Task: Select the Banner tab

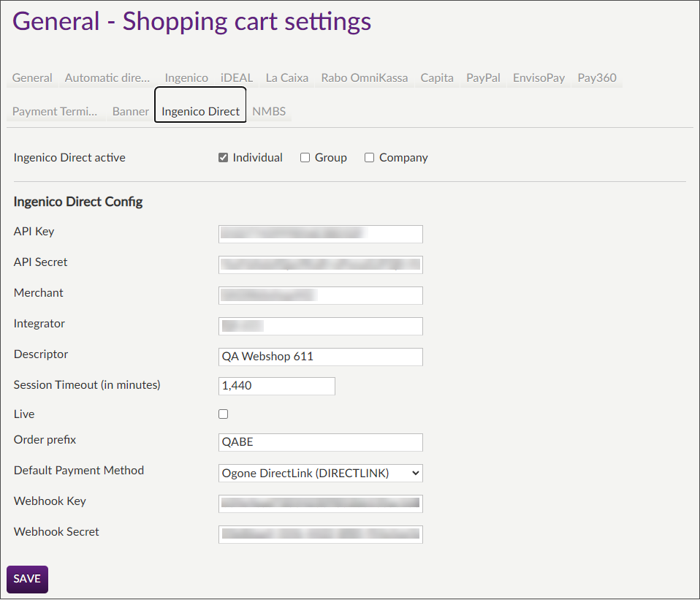Action: pos(130,111)
